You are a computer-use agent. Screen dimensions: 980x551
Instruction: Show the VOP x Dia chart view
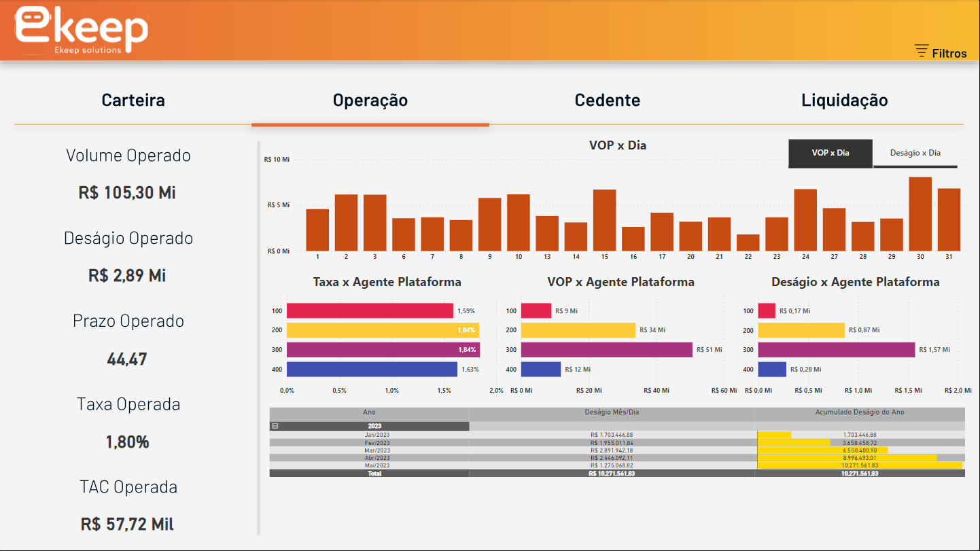pyautogui.click(x=830, y=154)
